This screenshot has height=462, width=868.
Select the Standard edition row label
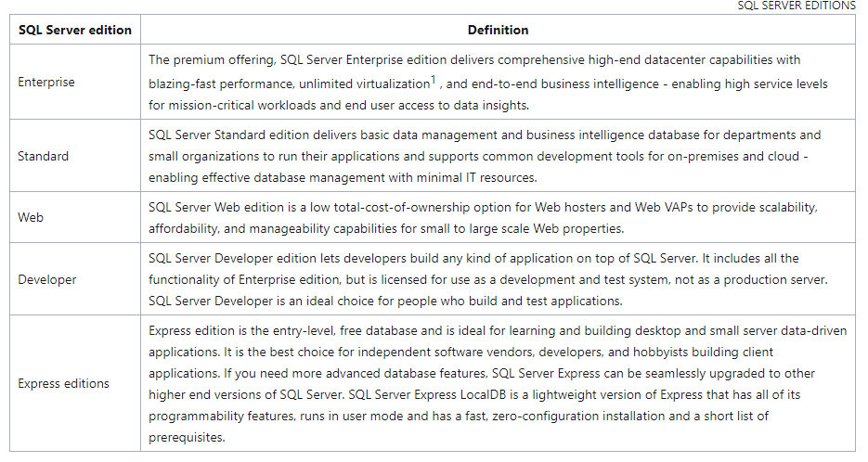click(x=44, y=156)
